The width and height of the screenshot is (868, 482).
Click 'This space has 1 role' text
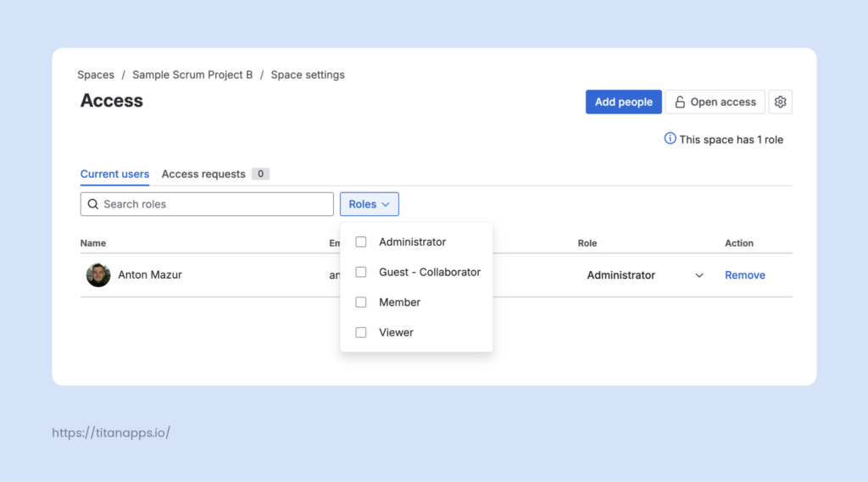tap(731, 140)
